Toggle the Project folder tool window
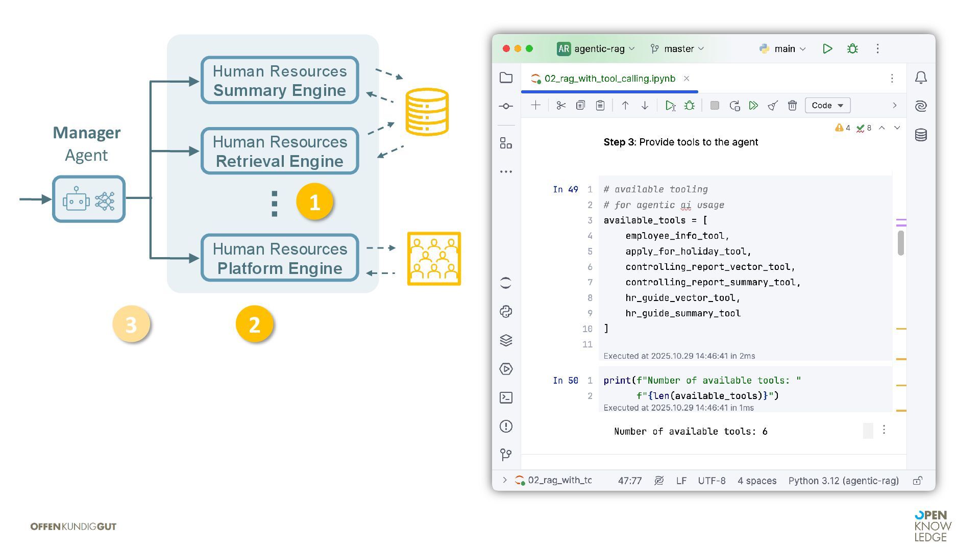980x551 pixels. coord(506,78)
